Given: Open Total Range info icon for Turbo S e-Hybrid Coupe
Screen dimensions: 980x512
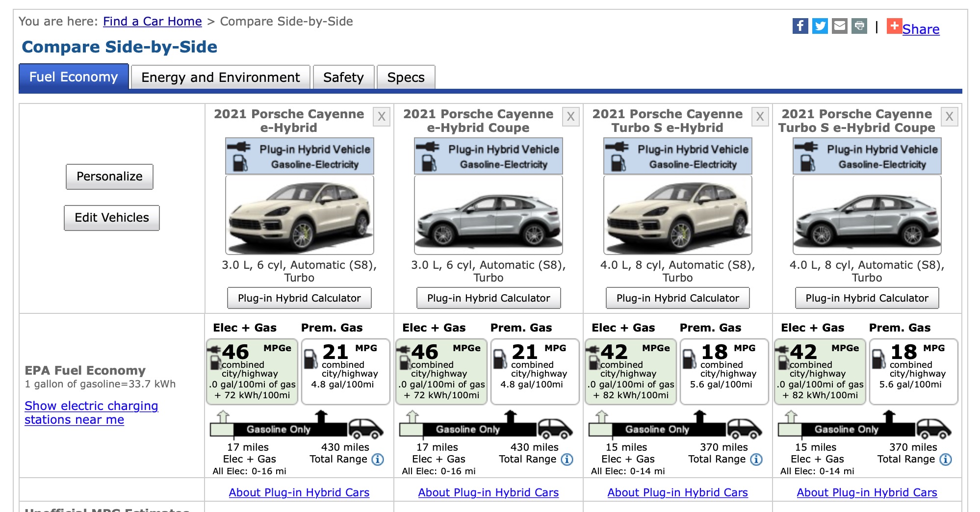Looking at the screenshot, I should [946, 460].
